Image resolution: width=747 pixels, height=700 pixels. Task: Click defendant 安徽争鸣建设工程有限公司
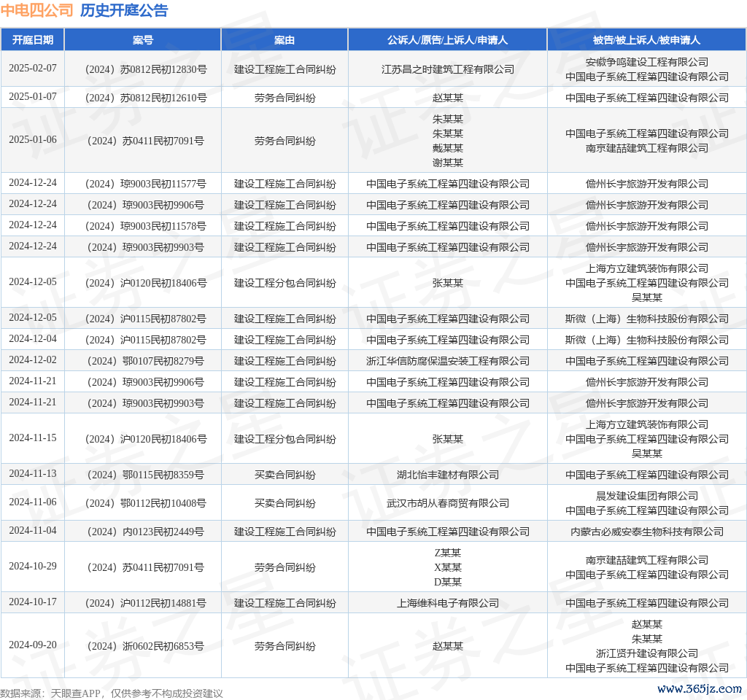pos(646,63)
